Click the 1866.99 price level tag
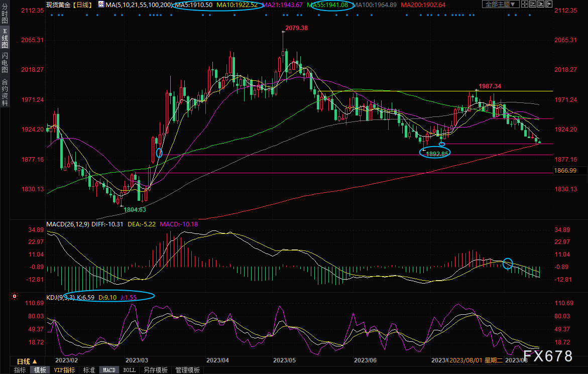The height and width of the screenshot is (374, 588). 564,171
